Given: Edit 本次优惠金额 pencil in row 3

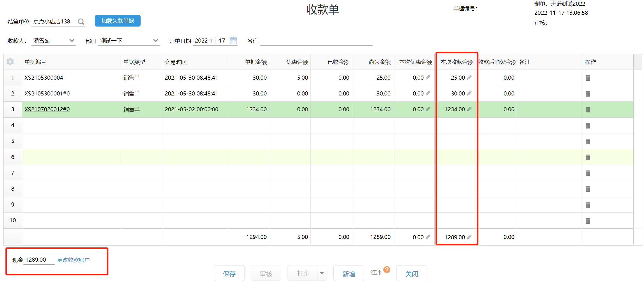Looking at the screenshot, I should pyautogui.click(x=428, y=109).
